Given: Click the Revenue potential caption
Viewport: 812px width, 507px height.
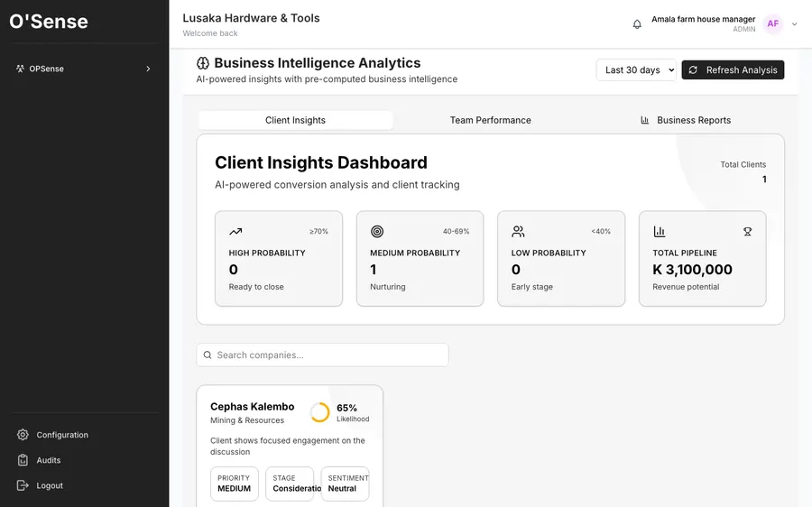Looking at the screenshot, I should tap(686, 287).
